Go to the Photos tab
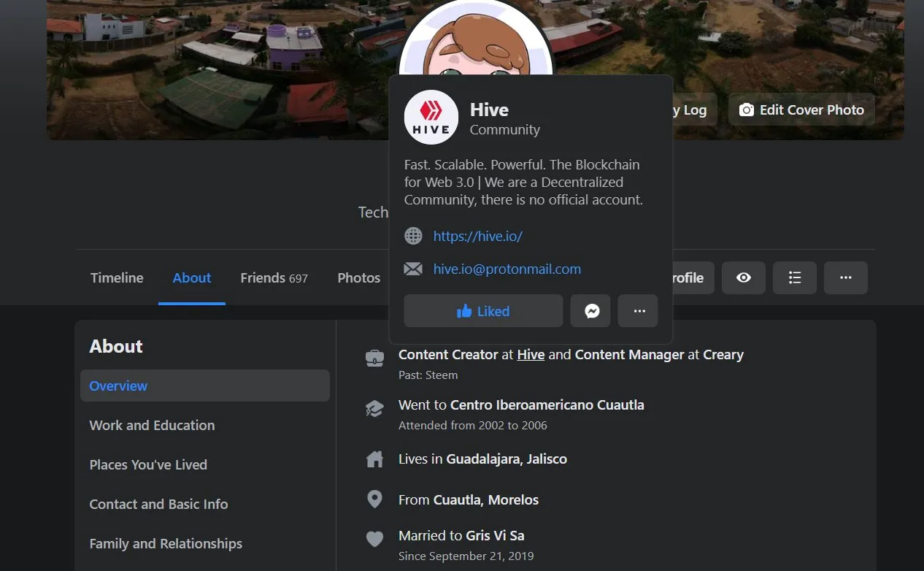The height and width of the screenshot is (571, 924). click(359, 277)
